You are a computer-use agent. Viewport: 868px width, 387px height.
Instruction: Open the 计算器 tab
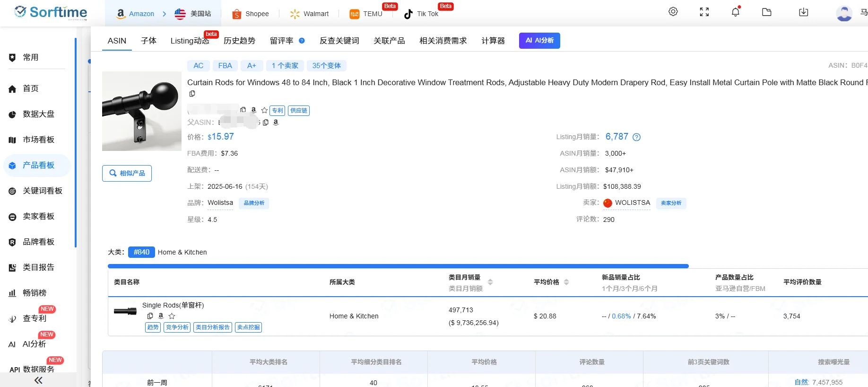click(x=493, y=41)
